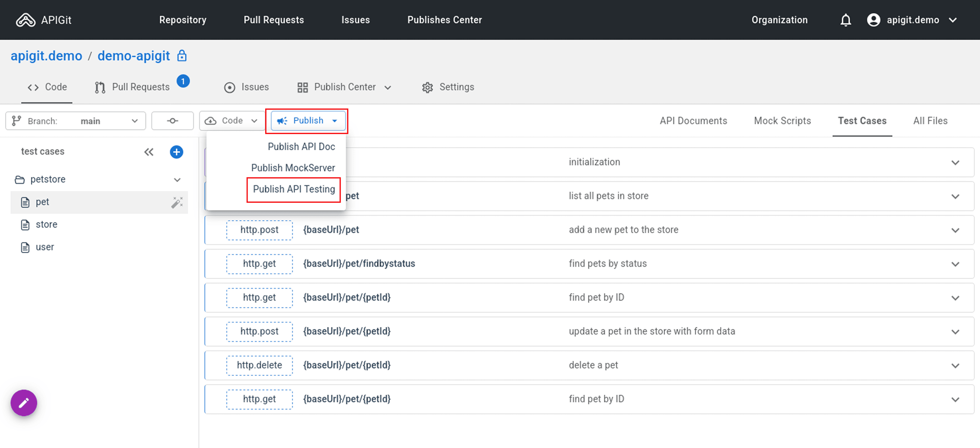The height and width of the screenshot is (448, 980).
Task: Open Repository in top navigation
Action: [x=183, y=20]
